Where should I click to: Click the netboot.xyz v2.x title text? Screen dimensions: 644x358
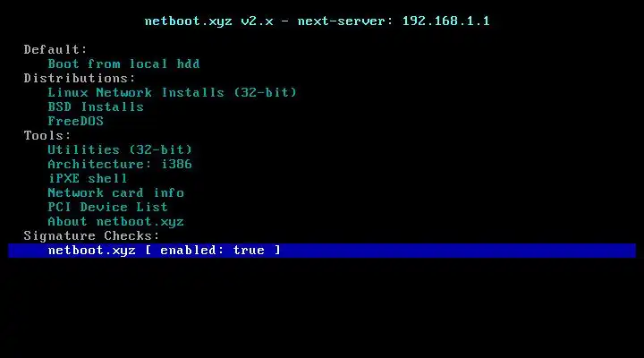[209, 21]
